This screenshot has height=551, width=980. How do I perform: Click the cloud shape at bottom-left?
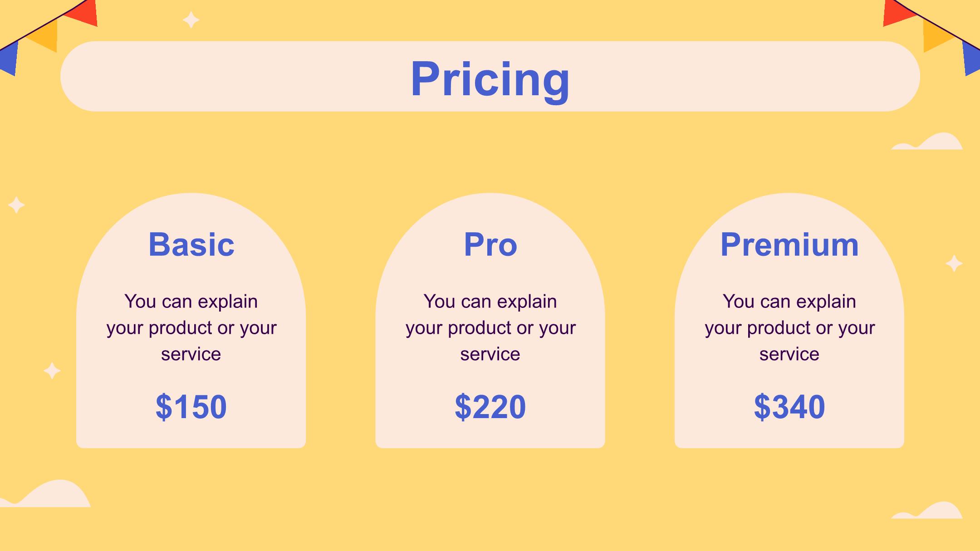click(45, 494)
